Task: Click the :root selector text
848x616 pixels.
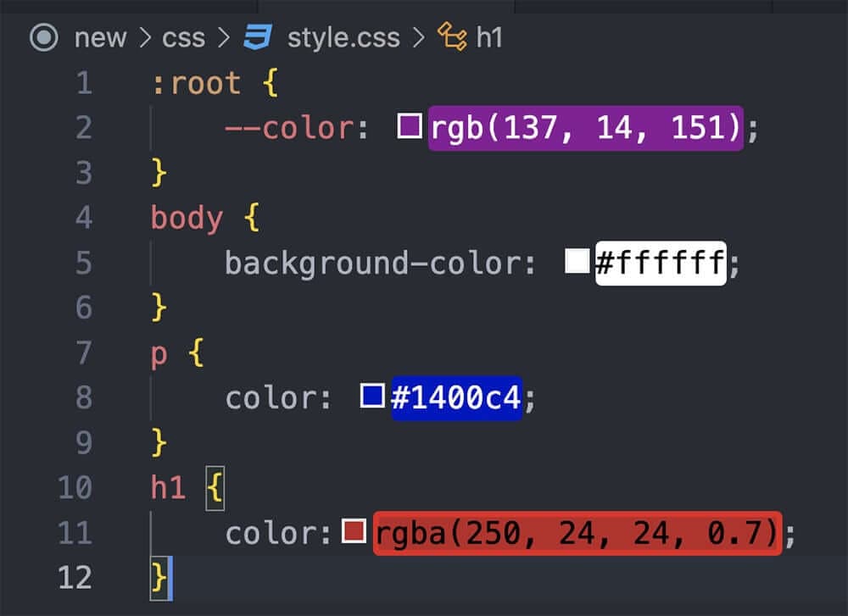Action: tap(196, 83)
